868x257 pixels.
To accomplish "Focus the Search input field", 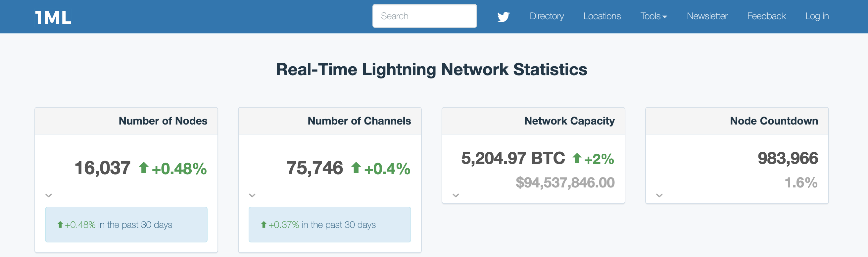I will pyautogui.click(x=424, y=16).
